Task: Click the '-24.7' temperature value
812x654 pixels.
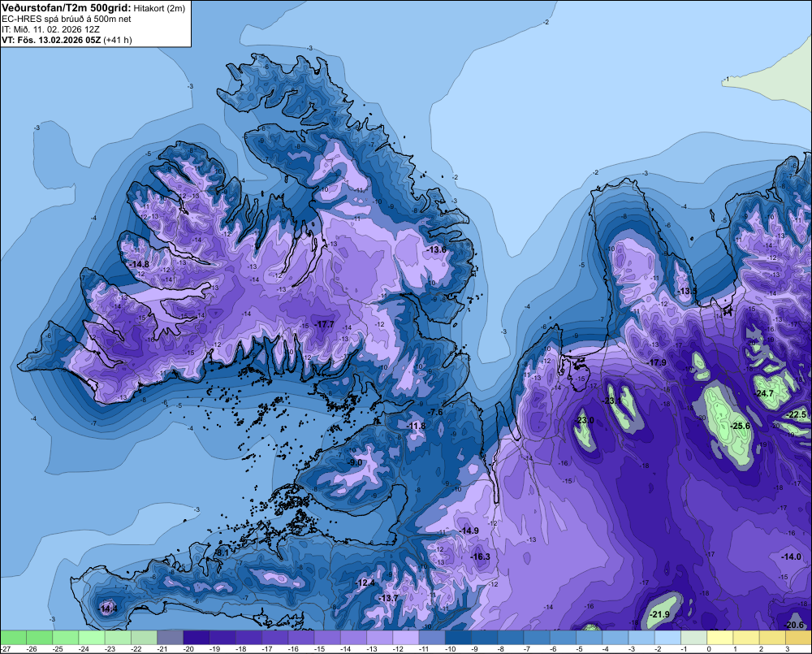Action: point(764,393)
